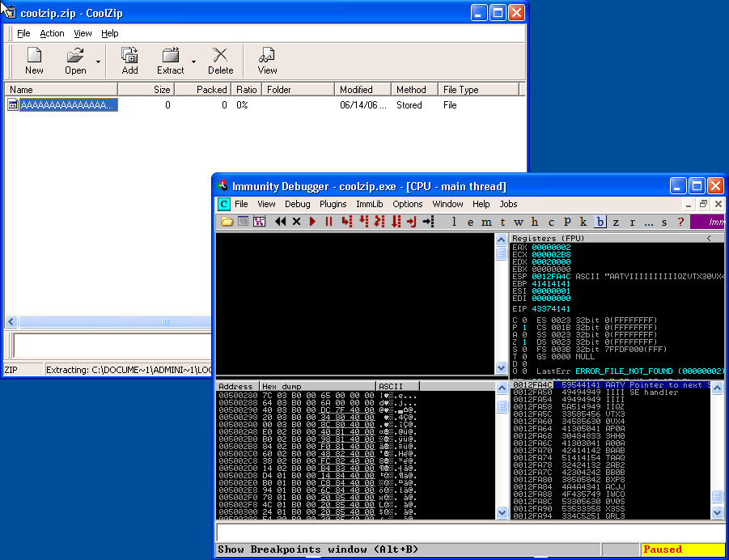Click the New archive button in CoolZip
The height and width of the screenshot is (560, 729).
(x=34, y=61)
